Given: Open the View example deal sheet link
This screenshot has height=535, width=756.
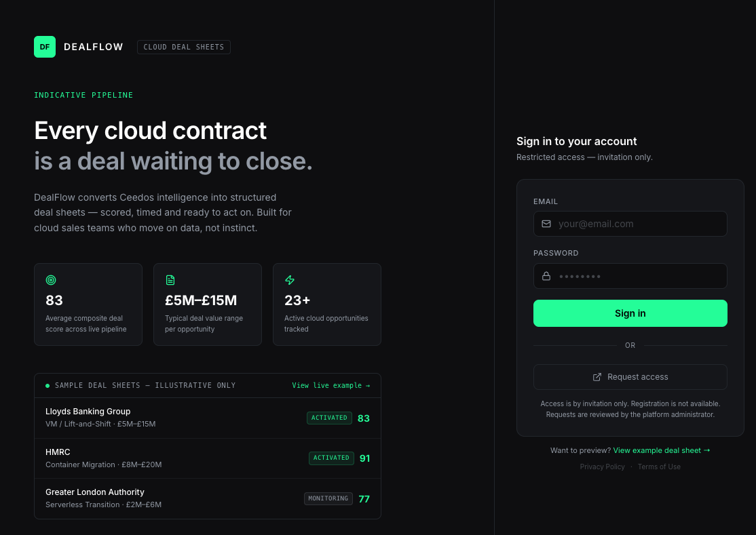Looking at the screenshot, I should 662,451.
